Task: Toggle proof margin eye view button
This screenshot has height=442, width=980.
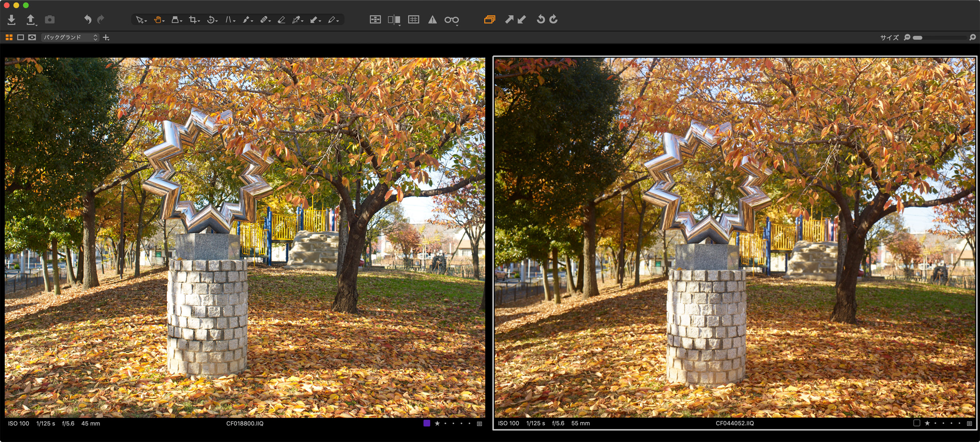Action: 32,37
